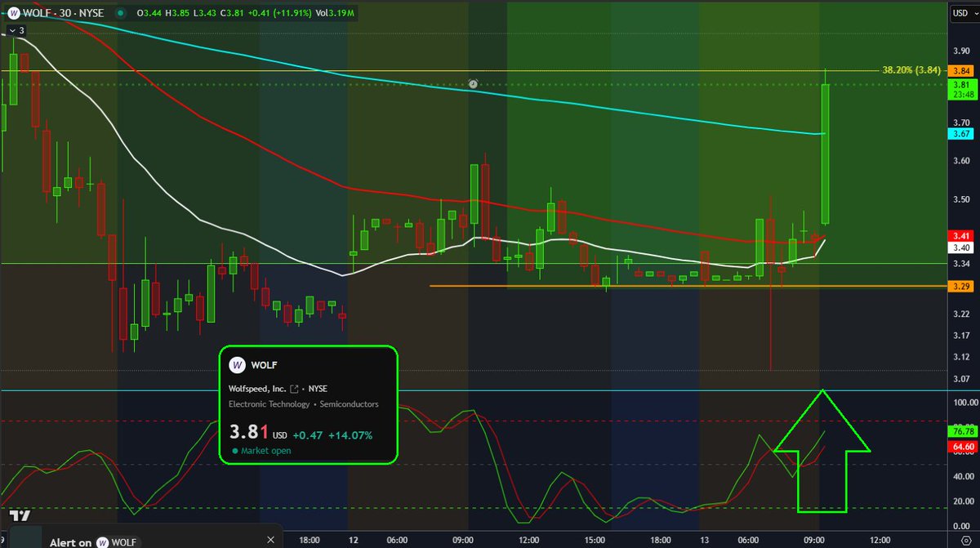This screenshot has width=980, height=548.
Task: Click the white 3.40 moving average label
Action: pos(960,247)
